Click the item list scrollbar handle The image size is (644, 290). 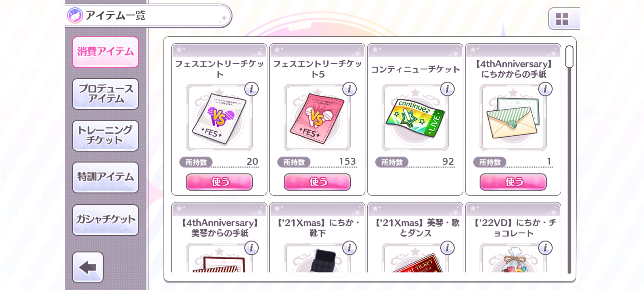click(569, 57)
